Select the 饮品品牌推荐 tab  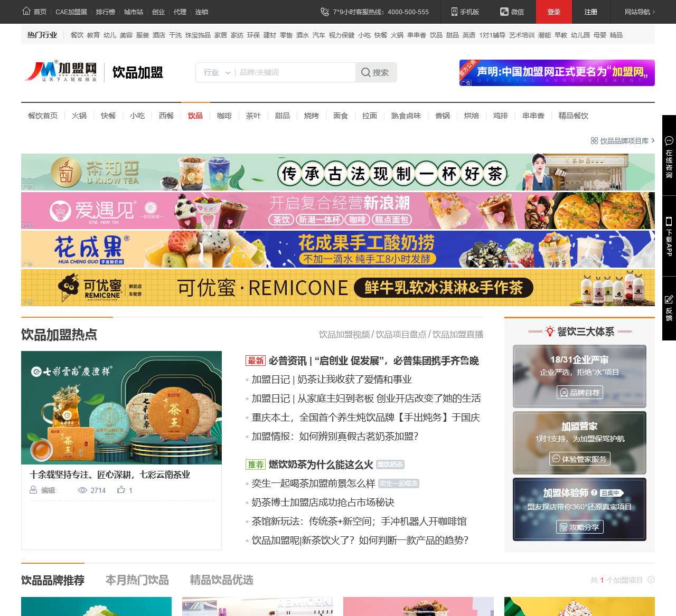(53, 580)
